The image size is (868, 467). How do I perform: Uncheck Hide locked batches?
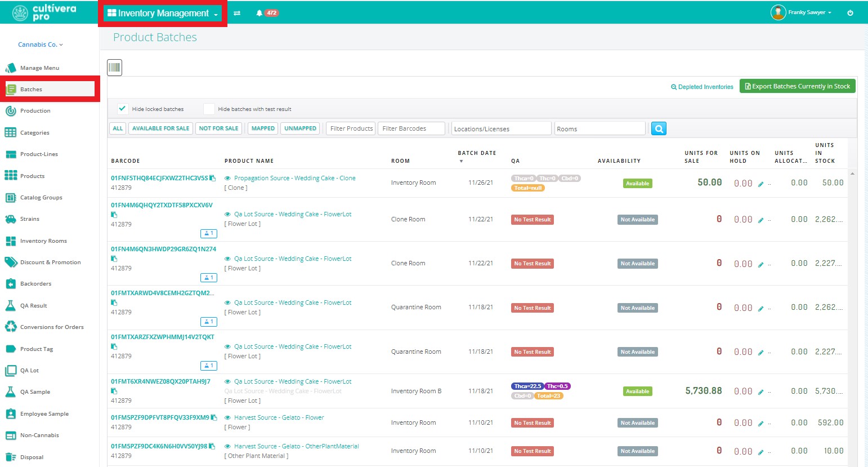[x=122, y=109]
